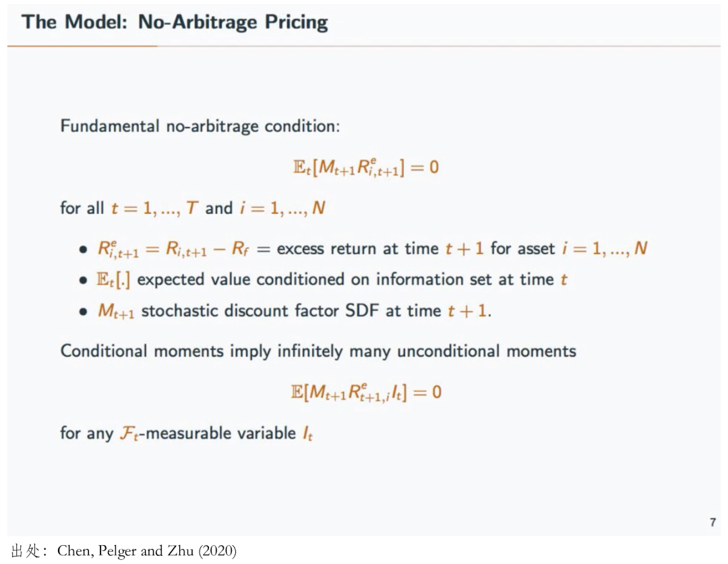Click the orange M t+1 symbol in bullet
728x564 pixels.
pyautogui.click(x=116, y=311)
